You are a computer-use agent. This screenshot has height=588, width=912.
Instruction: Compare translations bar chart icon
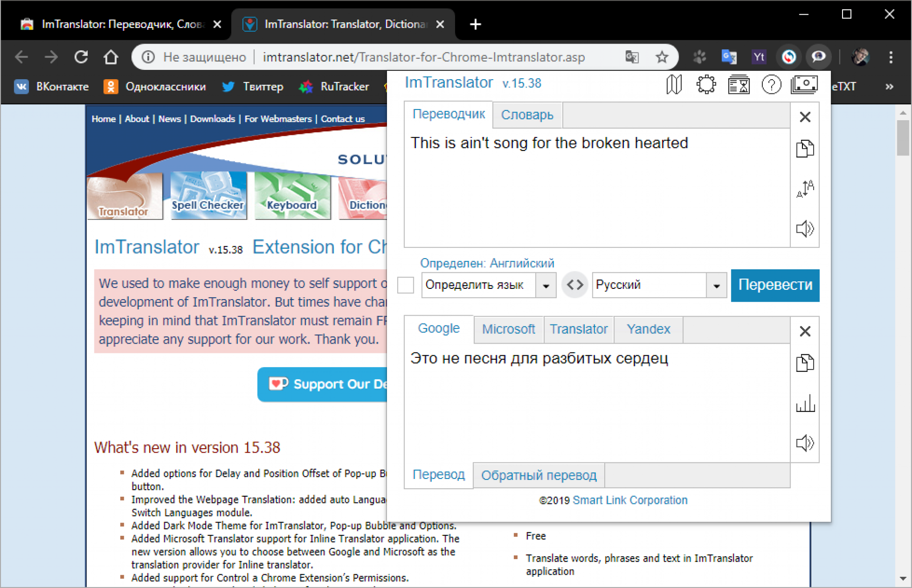pos(805,403)
